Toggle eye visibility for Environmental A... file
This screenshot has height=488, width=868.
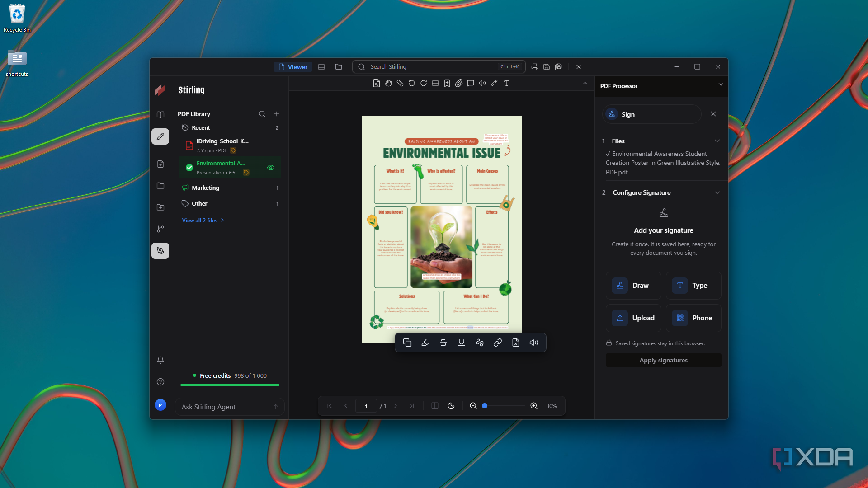tap(271, 168)
